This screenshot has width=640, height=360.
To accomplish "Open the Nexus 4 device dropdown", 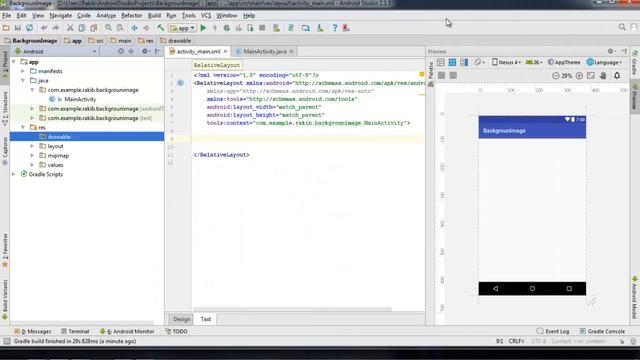I will pos(506,62).
